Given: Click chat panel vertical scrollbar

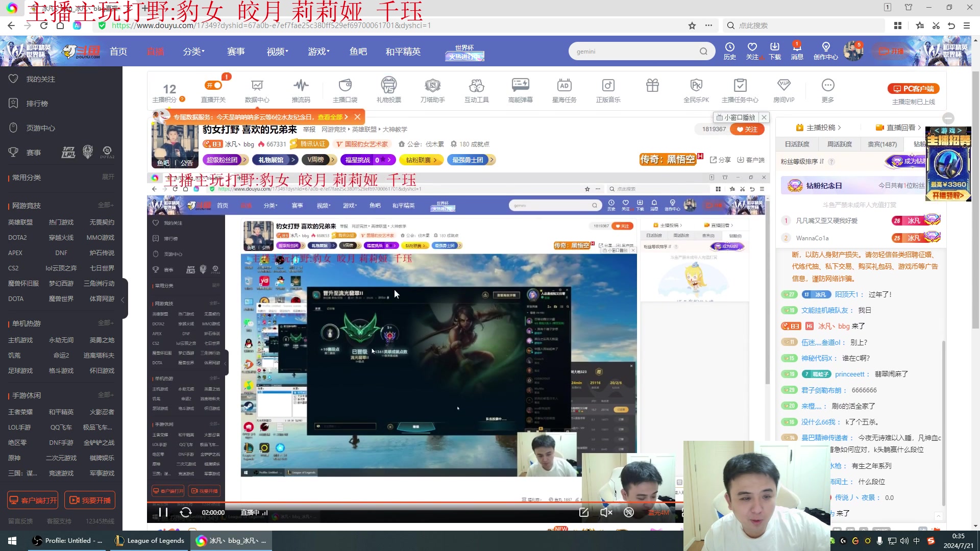Looking at the screenshot, I should (x=943, y=423).
